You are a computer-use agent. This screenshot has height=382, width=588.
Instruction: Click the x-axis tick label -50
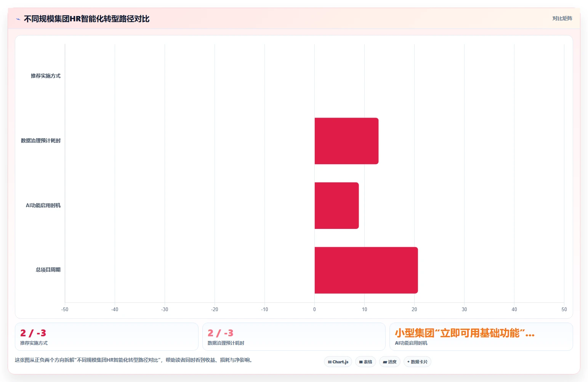coord(65,310)
